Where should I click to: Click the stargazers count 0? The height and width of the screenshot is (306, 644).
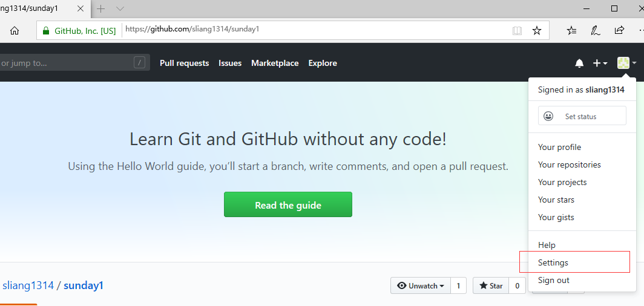(x=517, y=286)
